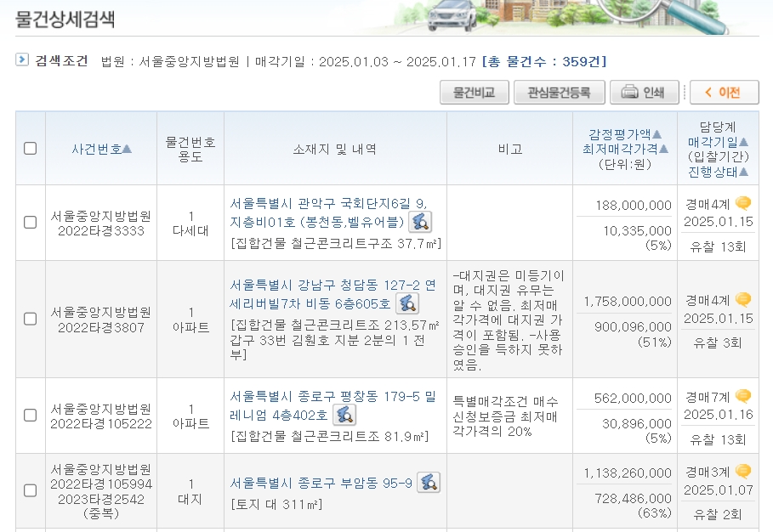The height and width of the screenshot is (532, 773).
Task: Select appraisal value 1,758,000,000
Action: tap(628, 302)
